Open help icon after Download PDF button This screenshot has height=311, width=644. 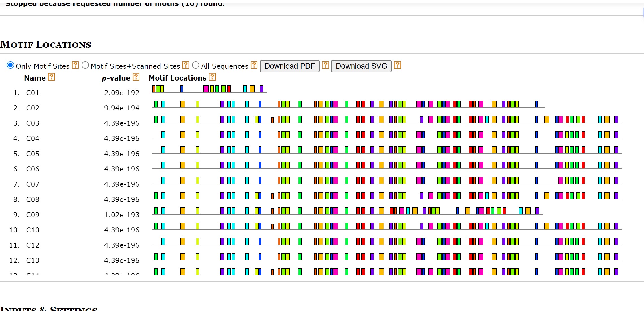point(326,65)
